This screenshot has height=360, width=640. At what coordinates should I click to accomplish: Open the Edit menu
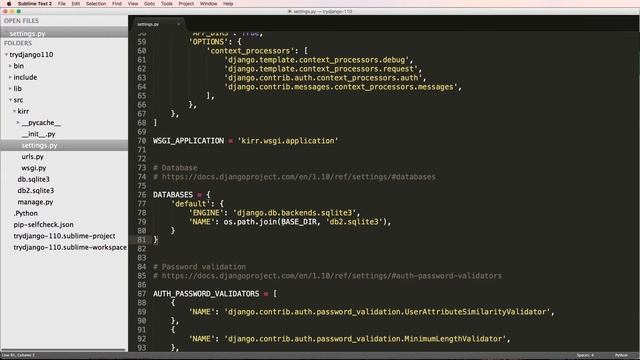coord(76,4)
